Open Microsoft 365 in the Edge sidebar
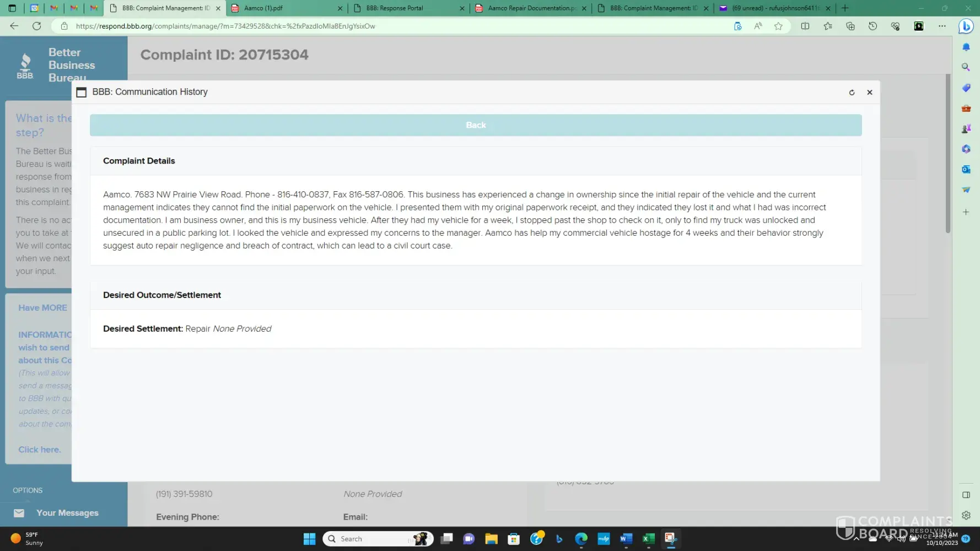Image resolution: width=980 pixels, height=551 pixels. [x=966, y=149]
